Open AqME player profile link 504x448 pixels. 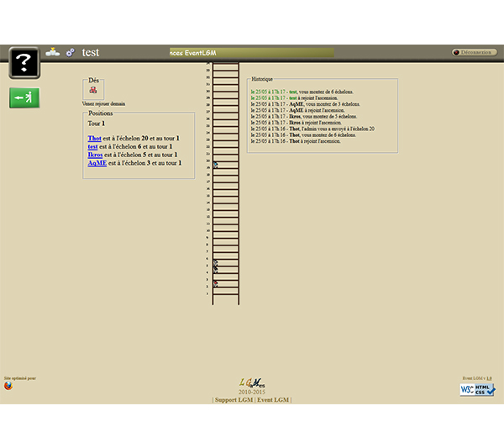pyautogui.click(x=97, y=163)
